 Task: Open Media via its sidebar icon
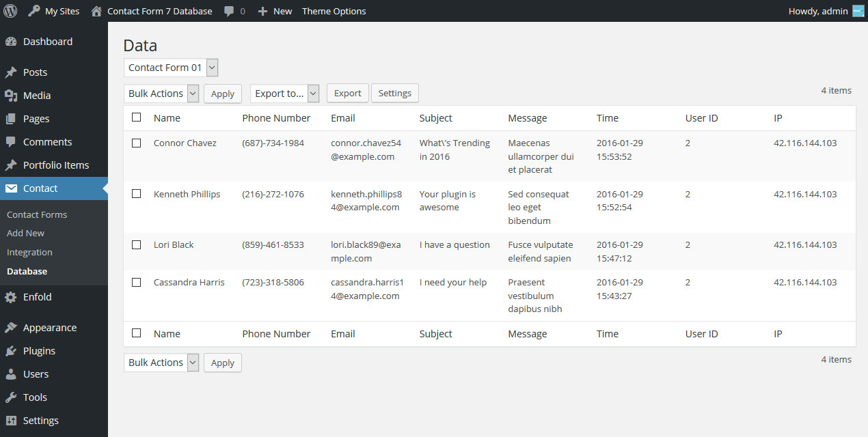tap(11, 96)
